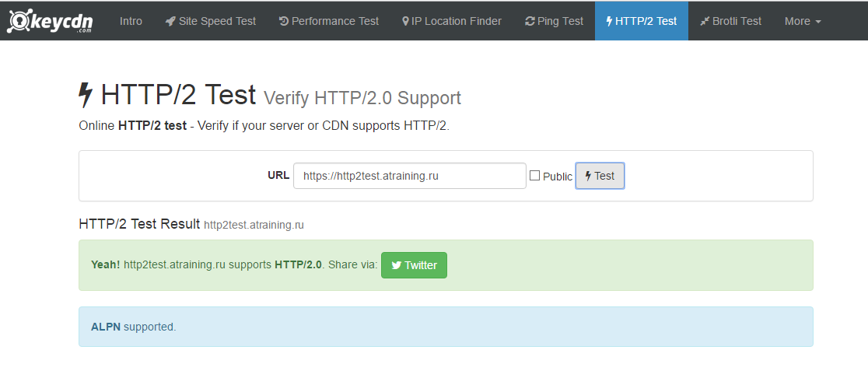Screen dimensions: 868x371
Task: Click the compress icon beside Brotli Test
Action: click(705, 22)
